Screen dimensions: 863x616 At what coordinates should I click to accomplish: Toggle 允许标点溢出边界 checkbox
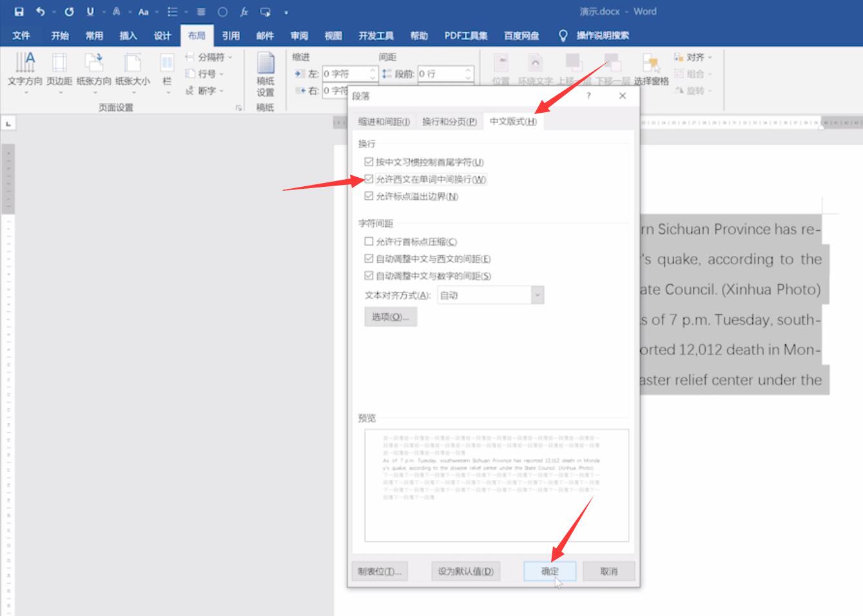[x=369, y=196]
